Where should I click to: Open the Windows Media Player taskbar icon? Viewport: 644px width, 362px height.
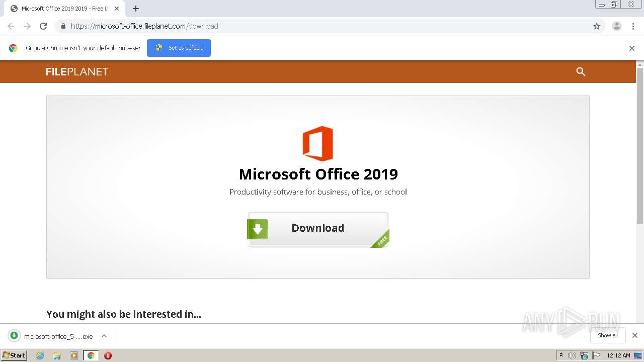click(74, 355)
